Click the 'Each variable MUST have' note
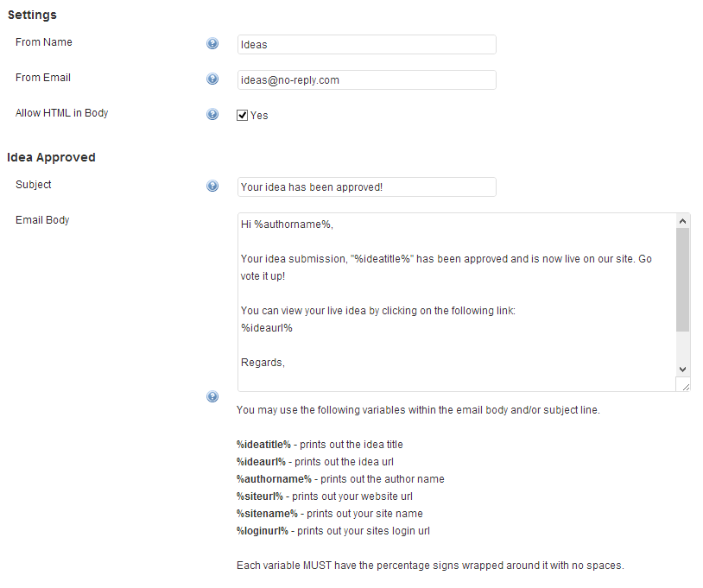This screenshot has width=703, height=588. [430, 566]
